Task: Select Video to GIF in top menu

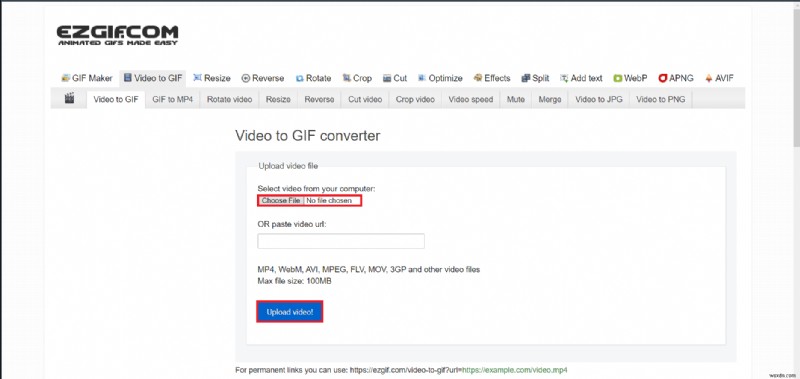Action: (x=153, y=78)
